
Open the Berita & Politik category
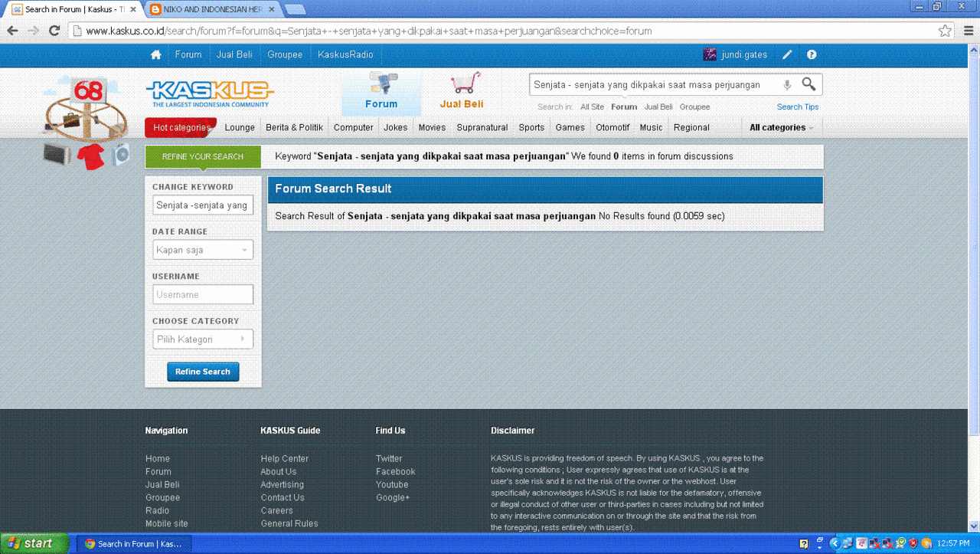point(295,128)
